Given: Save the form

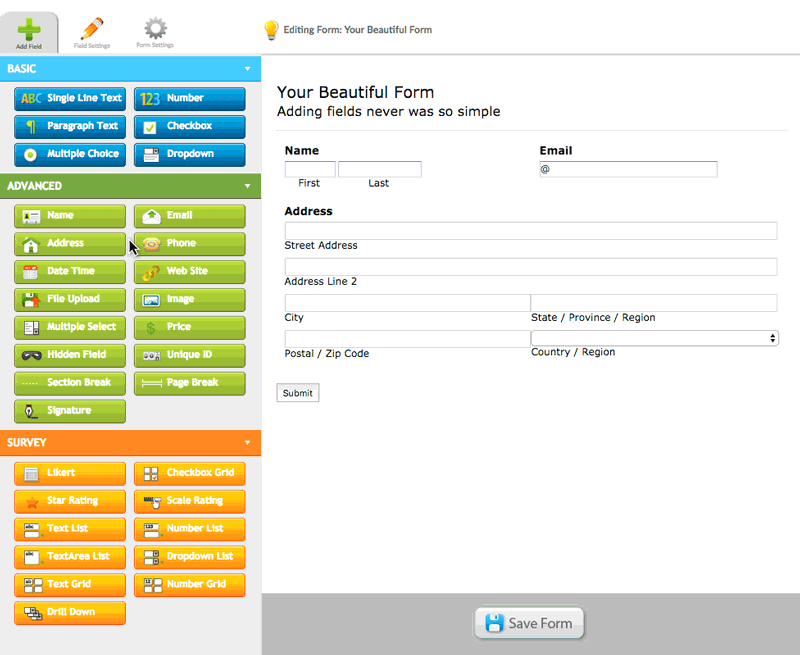Looking at the screenshot, I should (x=528, y=622).
